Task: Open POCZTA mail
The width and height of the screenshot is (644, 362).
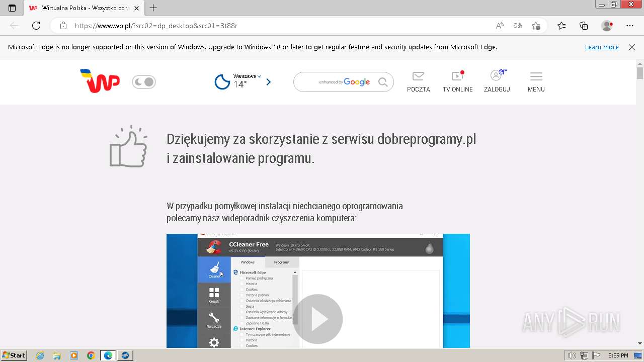Action: pos(419,82)
